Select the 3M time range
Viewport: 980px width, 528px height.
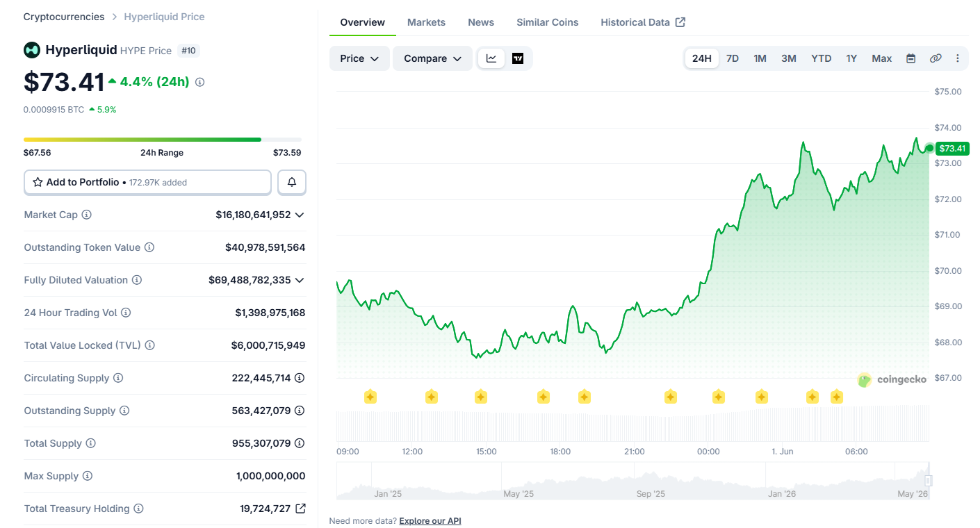coord(789,58)
